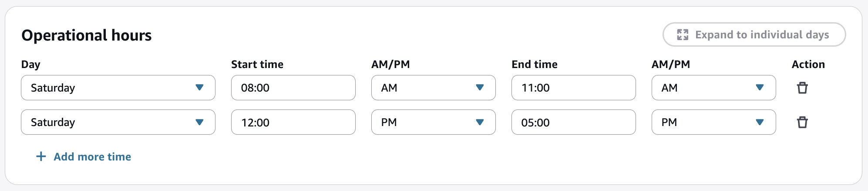Click the Expand to individual days button
Image resolution: width=868 pixels, height=191 pixels.
pyautogui.click(x=754, y=35)
